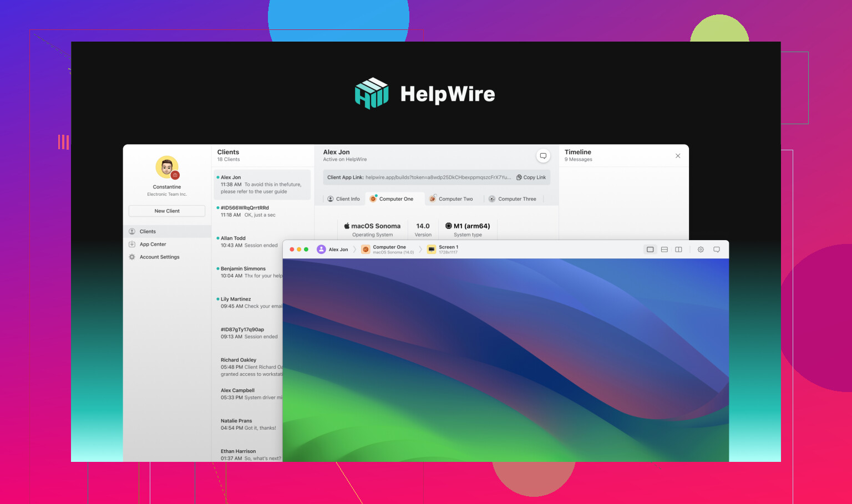Image resolution: width=852 pixels, height=504 pixels.
Task: Open settings gear in remote session toolbar
Action: [x=701, y=250]
